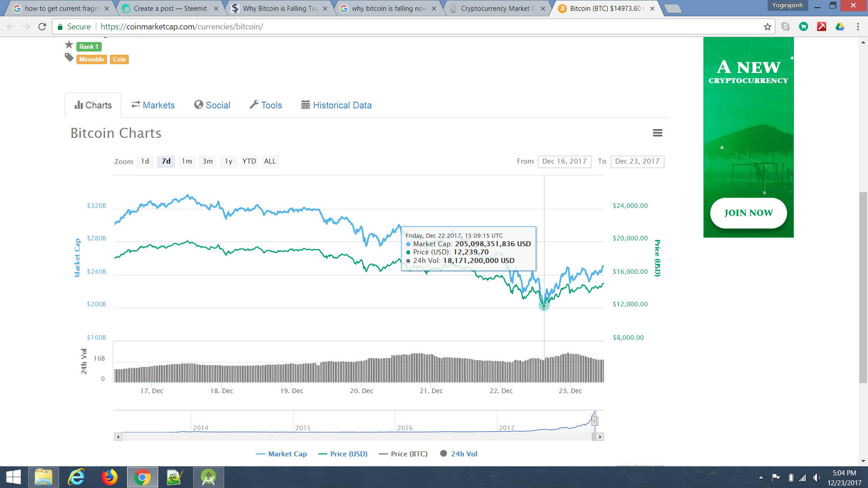Viewport: 868px width, 488px height.
Task: Click the Google Drive extension icon
Action: pos(840,27)
